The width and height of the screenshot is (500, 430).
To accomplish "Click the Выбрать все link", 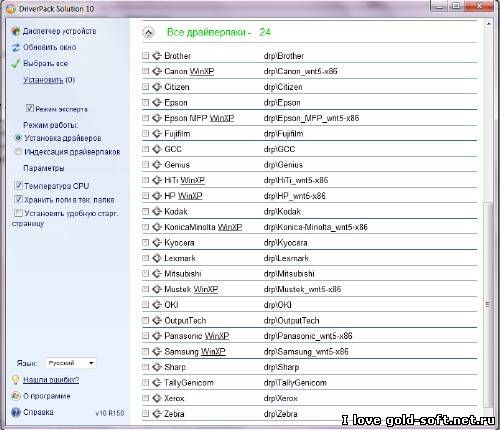I will tap(45, 63).
